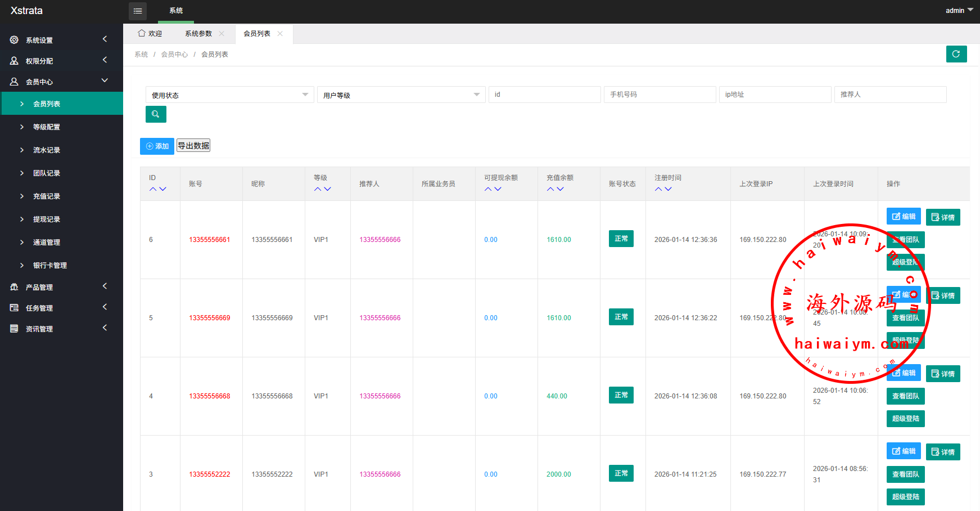Sort 注册时间 column ascending arrow
The height and width of the screenshot is (511, 980).
point(658,189)
